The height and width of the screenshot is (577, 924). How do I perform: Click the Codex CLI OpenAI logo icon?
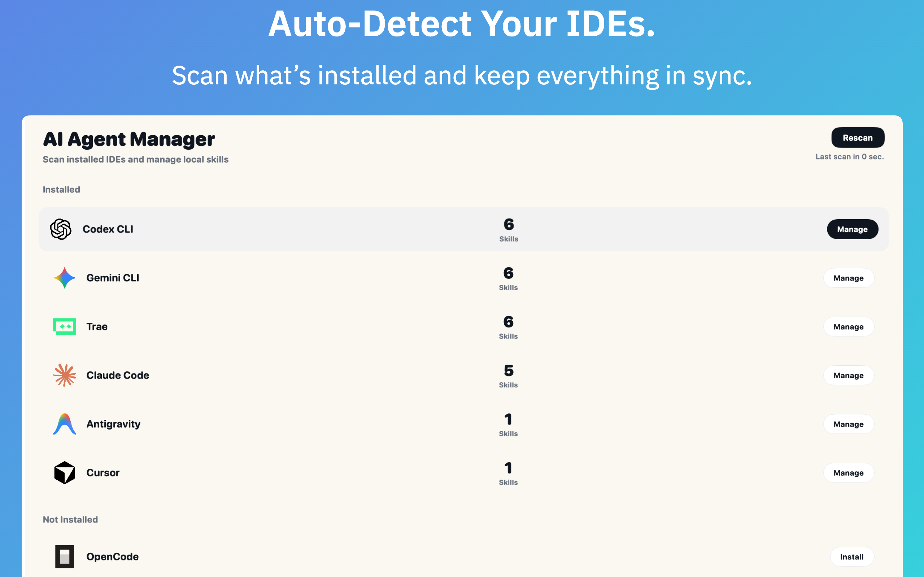(x=61, y=229)
